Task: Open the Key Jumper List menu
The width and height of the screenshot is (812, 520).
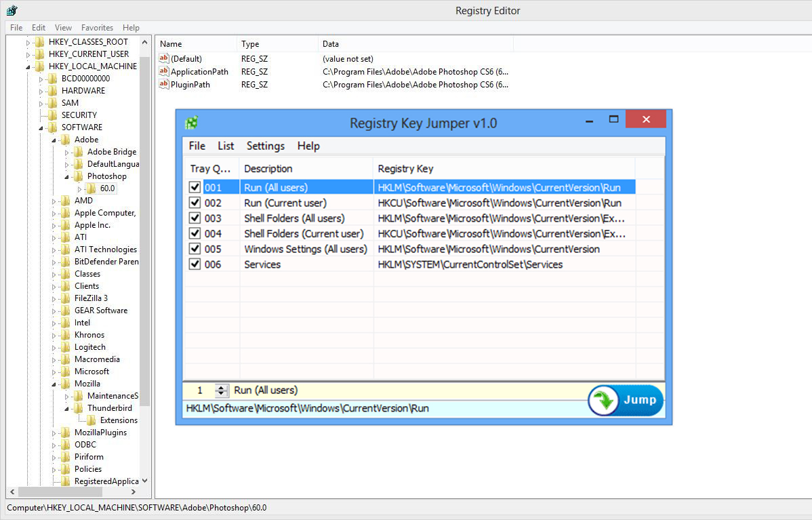Action: 226,146
